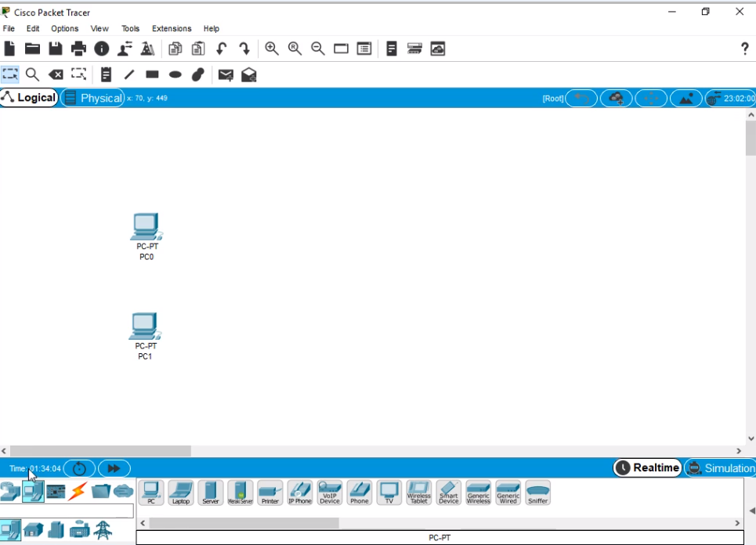The height and width of the screenshot is (545, 756).
Task: Click the Redo arrow icon
Action: 244,49
